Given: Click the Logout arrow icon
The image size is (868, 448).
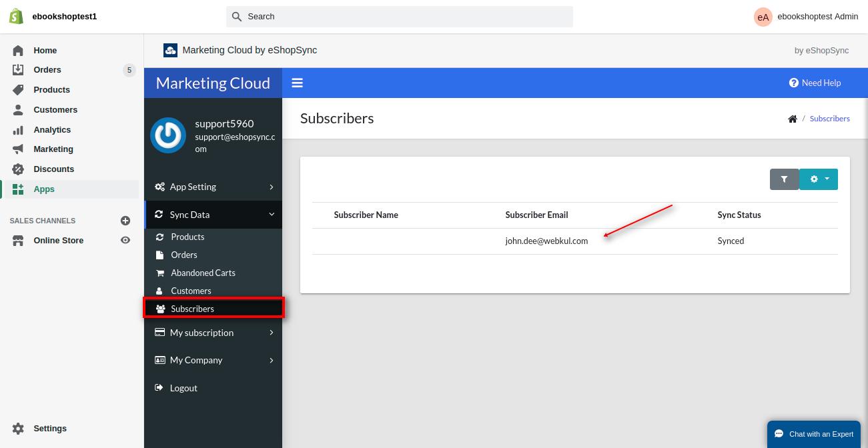Looking at the screenshot, I should pos(159,388).
